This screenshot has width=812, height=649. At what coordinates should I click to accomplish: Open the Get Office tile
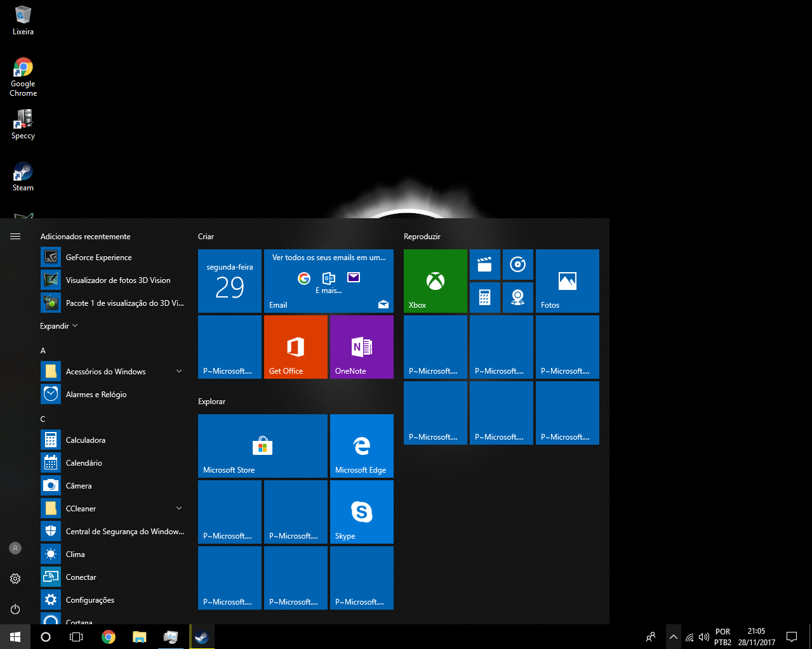pyautogui.click(x=296, y=347)
